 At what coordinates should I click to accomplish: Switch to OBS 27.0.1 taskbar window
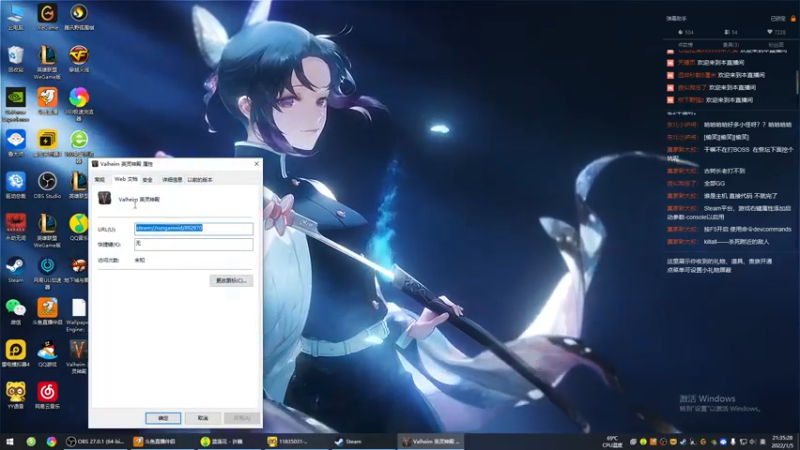click(95, 442)
